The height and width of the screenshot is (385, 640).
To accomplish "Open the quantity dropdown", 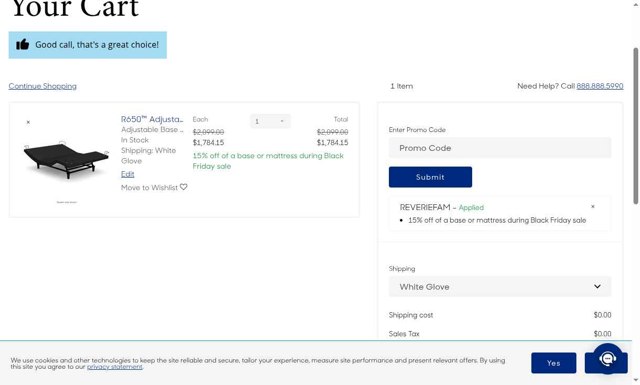I will click(270, 121).
